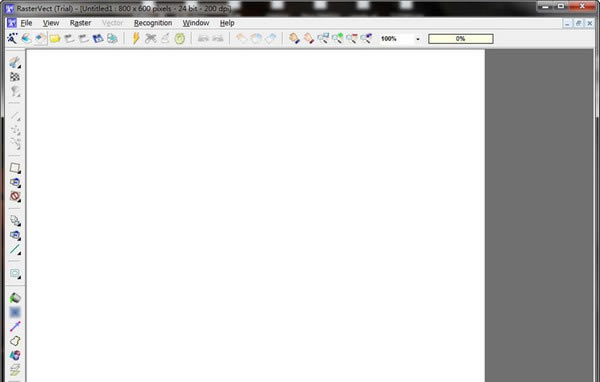Click the yellow lightning bolt vectorize icon

point(136,38)
